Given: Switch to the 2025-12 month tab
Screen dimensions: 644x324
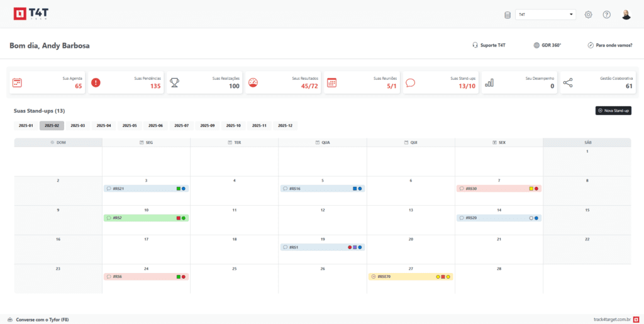Looking at the screenshot, I should point(285,125).
